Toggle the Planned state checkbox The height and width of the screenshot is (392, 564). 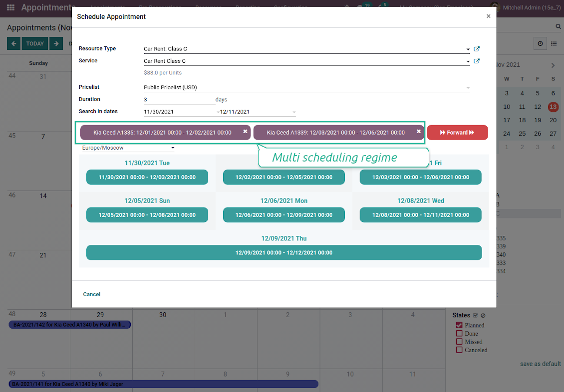click(x=459, y=325)
